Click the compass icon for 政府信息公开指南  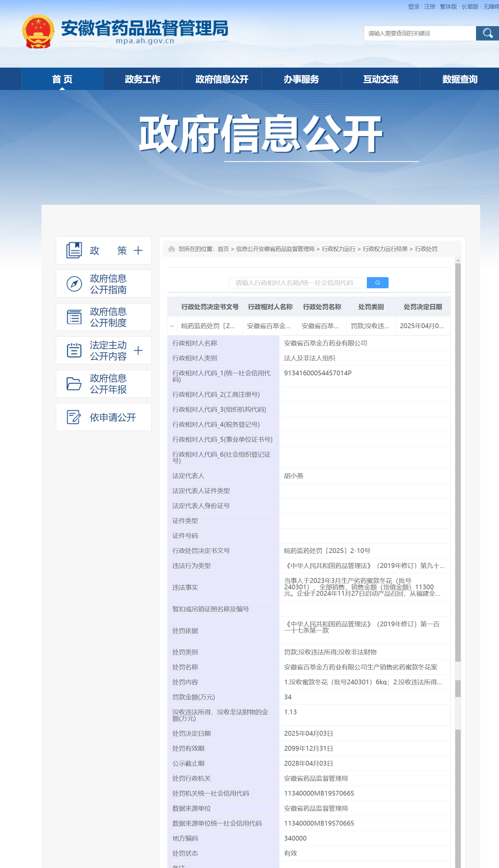tap(74, 283)
